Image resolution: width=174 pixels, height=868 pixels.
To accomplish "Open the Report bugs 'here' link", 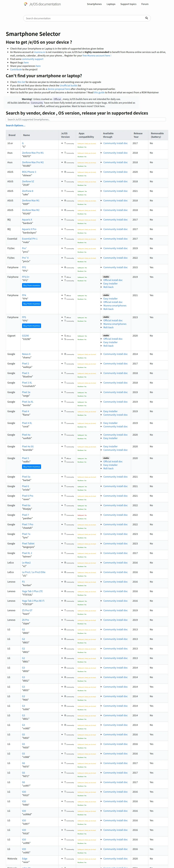I will [26, 62].
